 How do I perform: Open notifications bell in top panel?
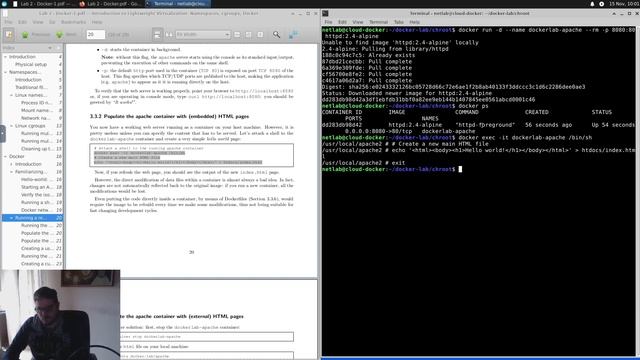pyautogui.click(x=592, y=4)
